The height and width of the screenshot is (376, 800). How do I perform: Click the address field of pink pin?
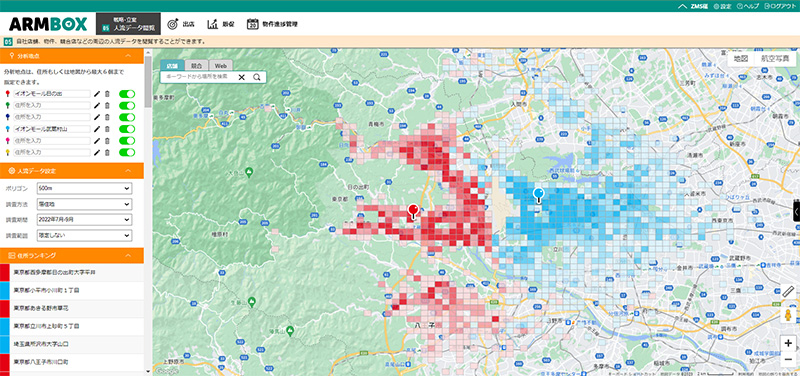(x=52, y=141)
